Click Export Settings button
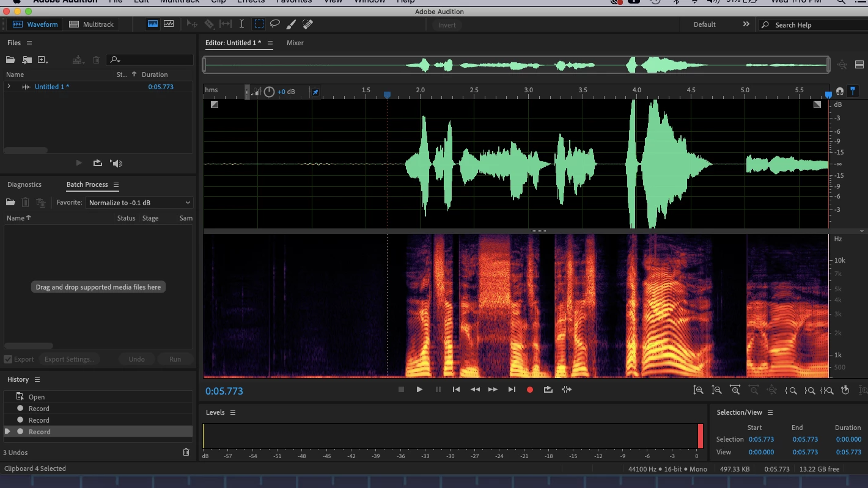The image size is (868, 488). tap(69, 359)
